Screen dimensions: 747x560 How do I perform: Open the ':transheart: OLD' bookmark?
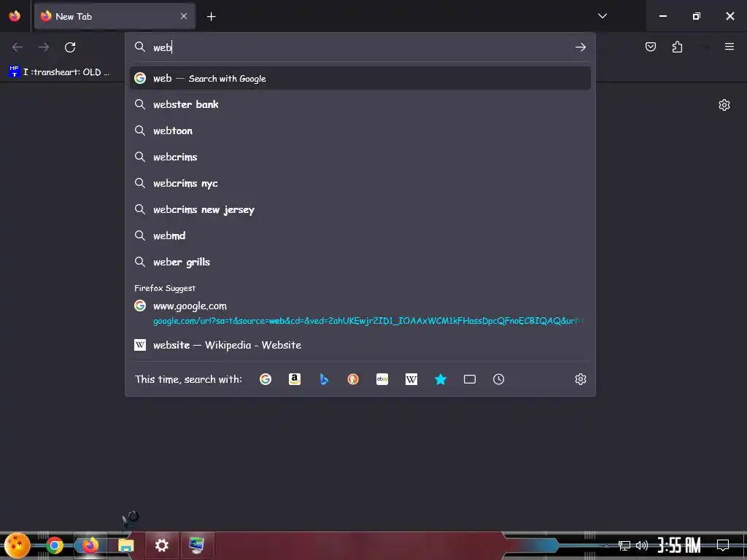coord(60,72)
